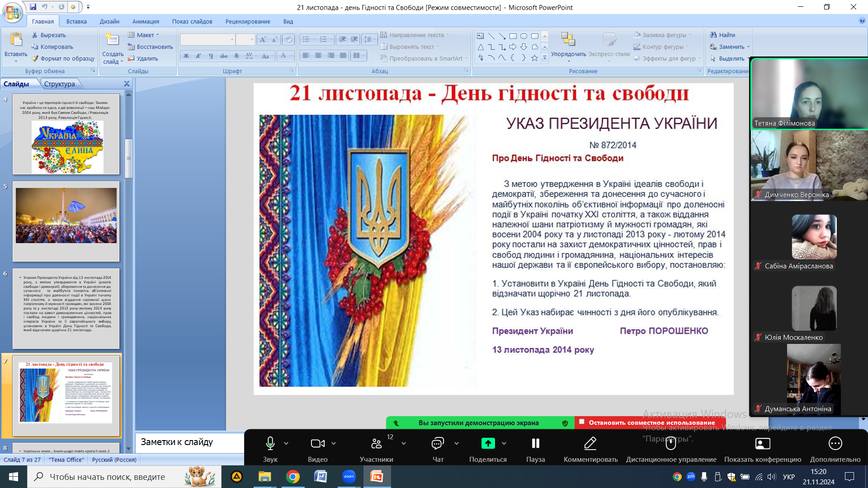
Task: Open the Zoom Чат icon
Action: [x=437, y=443]
